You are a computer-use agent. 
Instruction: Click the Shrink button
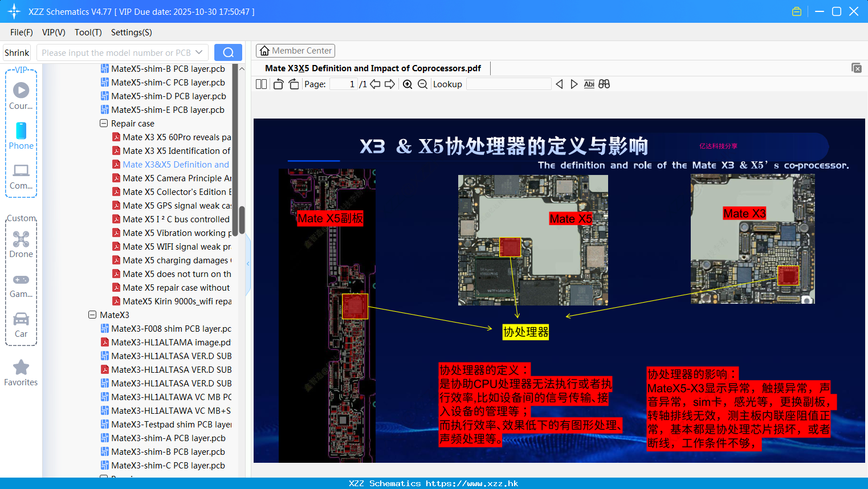pos(17,52)
